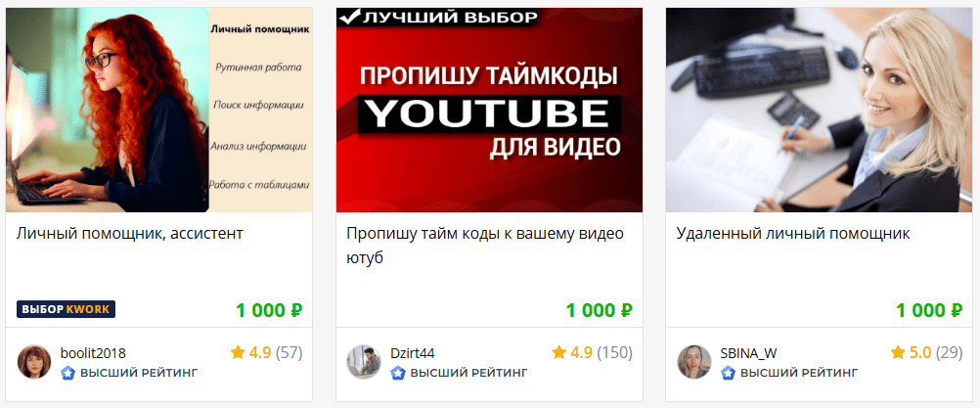Open the 'Удаленный личный помощник' listing title

click(x=793, y=234)
